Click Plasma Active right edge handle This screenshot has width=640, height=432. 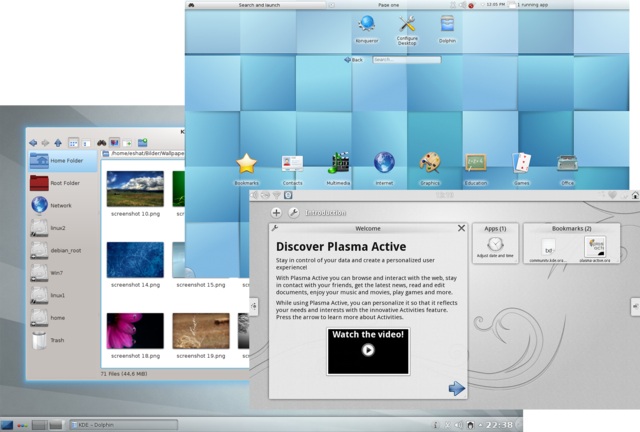click(x=636, y=306)
